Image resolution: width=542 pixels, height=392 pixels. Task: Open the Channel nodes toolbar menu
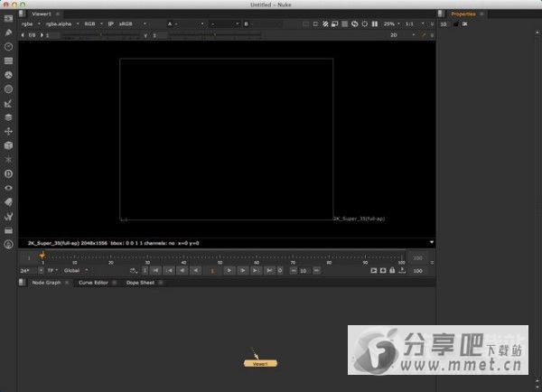tap(8, 61)
